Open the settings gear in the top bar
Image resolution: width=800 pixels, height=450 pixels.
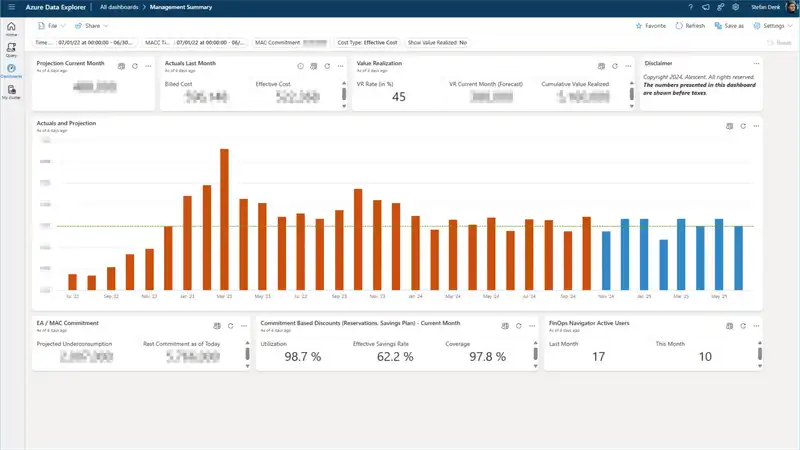coord(735,7)
